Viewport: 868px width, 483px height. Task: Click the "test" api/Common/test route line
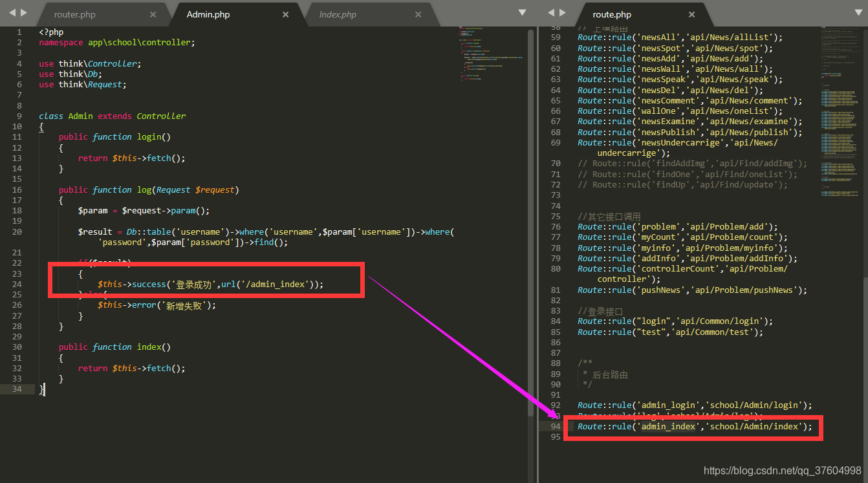click(x=670, y=332)
